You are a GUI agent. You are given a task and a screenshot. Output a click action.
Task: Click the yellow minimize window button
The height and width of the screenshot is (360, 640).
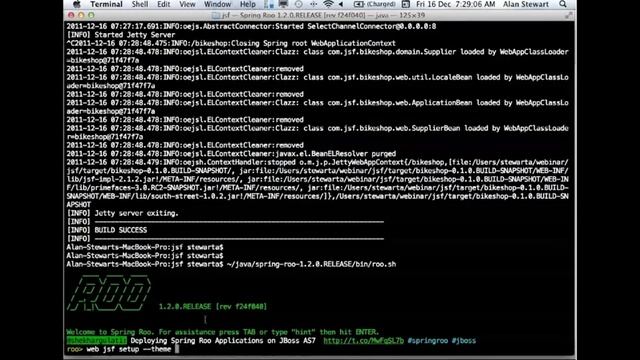[x=81, y=15]
